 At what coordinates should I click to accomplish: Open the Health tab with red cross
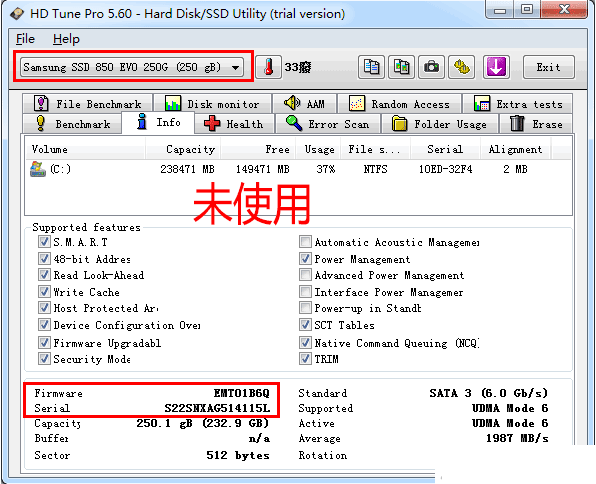click(234, 124)
